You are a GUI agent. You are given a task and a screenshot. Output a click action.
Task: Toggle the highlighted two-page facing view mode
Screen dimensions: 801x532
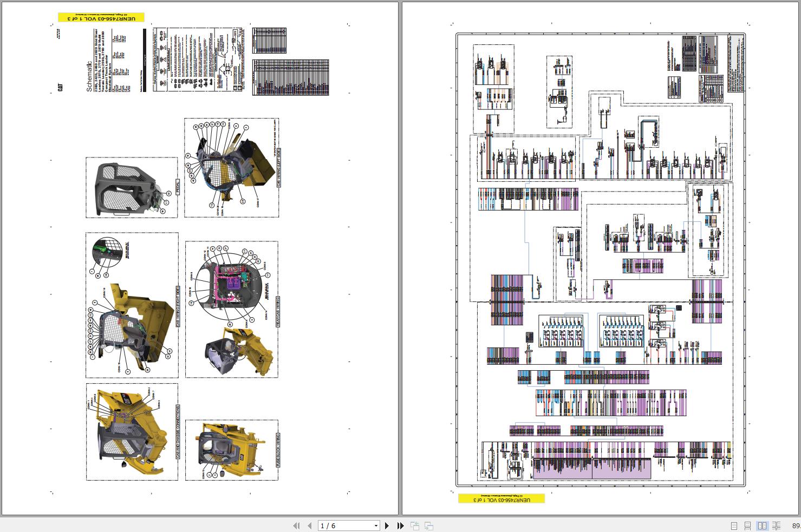coord(763,526)
